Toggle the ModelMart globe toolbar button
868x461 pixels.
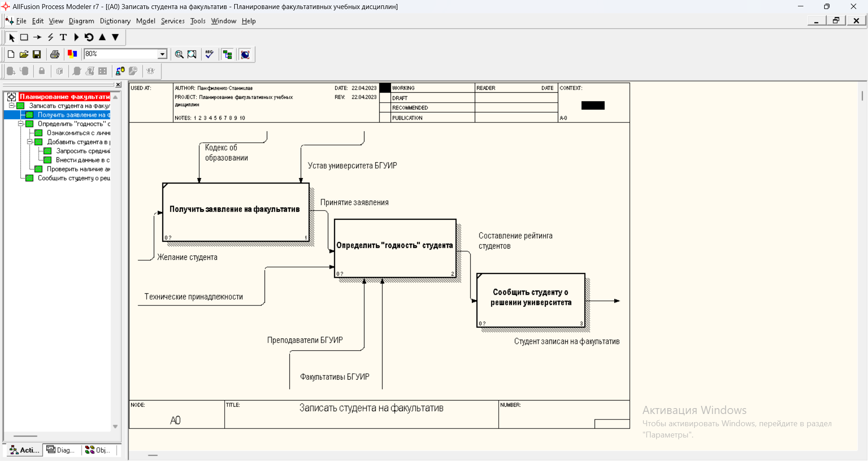click(245, 54)
